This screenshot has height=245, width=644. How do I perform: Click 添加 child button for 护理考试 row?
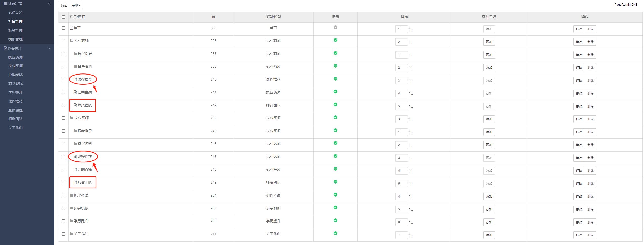pos(489,197)
